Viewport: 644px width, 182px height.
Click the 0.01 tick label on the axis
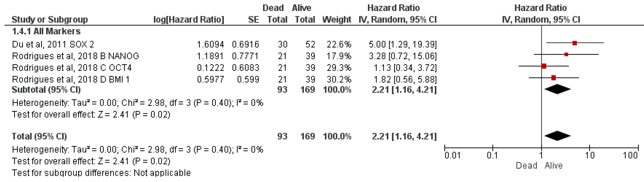452,156
